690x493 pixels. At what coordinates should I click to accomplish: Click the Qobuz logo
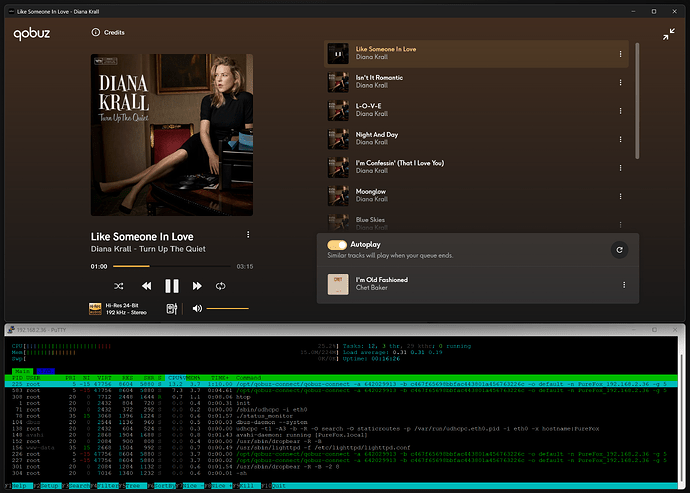point(31,34)
